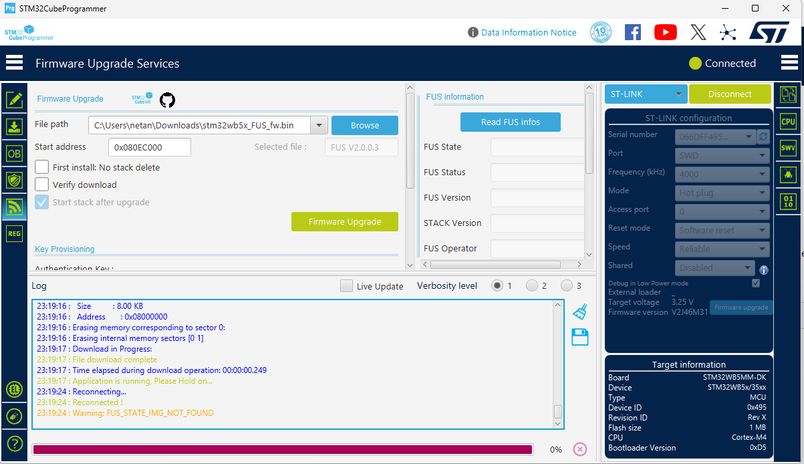
Task: Open the SWV viewer icon
Action: click(788, 149)
